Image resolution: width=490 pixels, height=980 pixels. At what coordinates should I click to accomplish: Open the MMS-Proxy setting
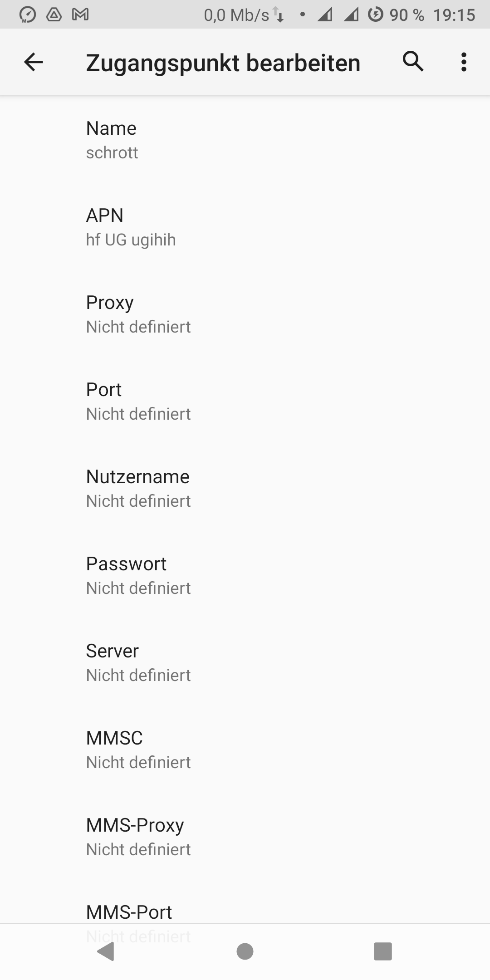point(245,837)
